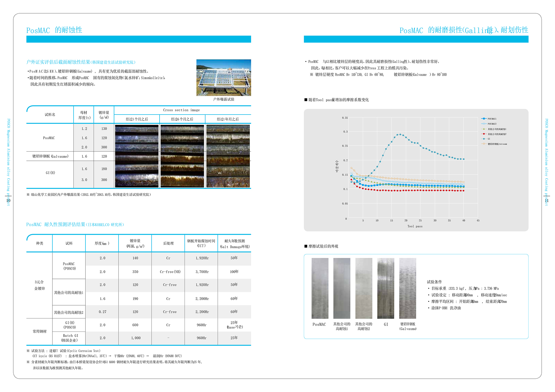Screen dimensions: 555x392
Task: Click the 随着Tool pass friction chart title
Action: point(337,100)
